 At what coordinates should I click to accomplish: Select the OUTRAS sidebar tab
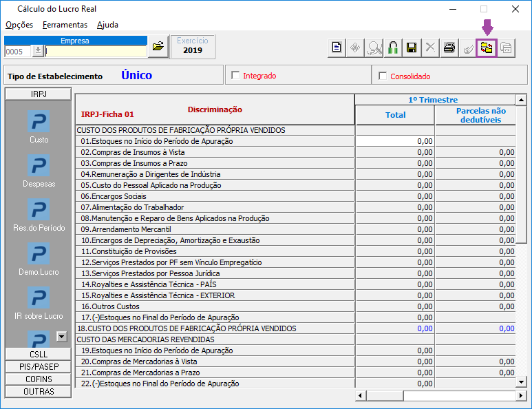(39, 391)
